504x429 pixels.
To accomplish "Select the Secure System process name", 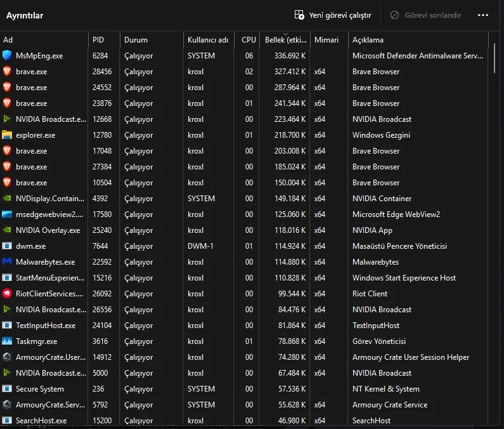I will (39, 389).
